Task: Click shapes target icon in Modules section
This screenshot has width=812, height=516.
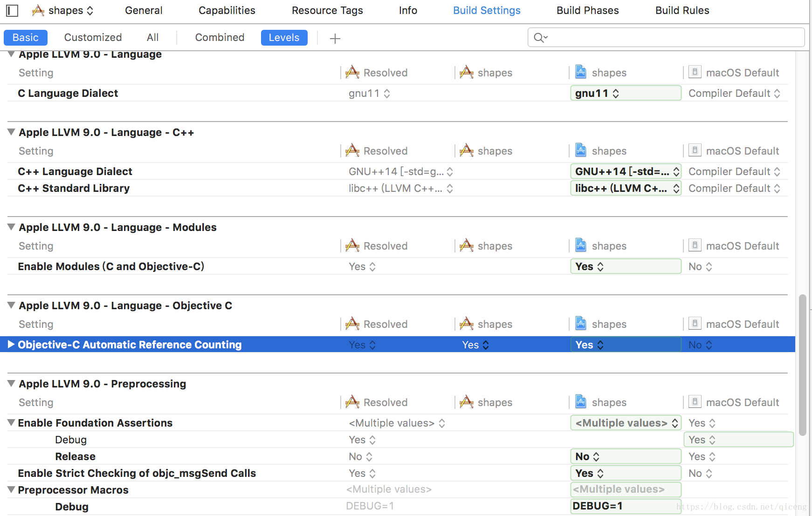Action: (x=467, y=245)
